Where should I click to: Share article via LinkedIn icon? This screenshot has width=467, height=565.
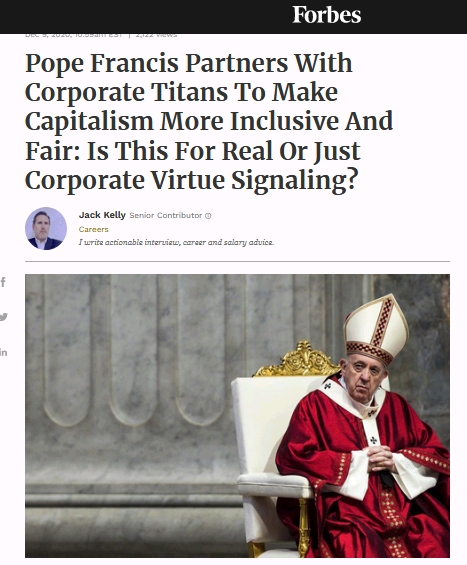click(x=3, y=352)
